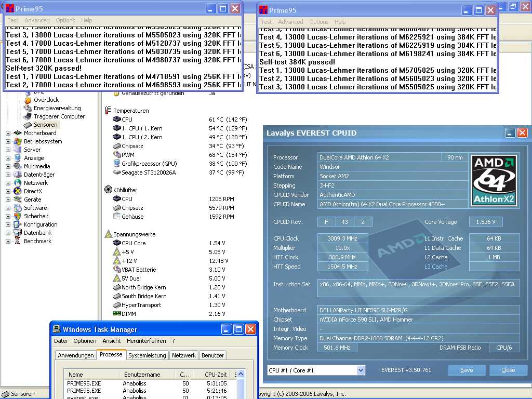Click the Tragbarer Computer laptop icon

coord(28,116)
